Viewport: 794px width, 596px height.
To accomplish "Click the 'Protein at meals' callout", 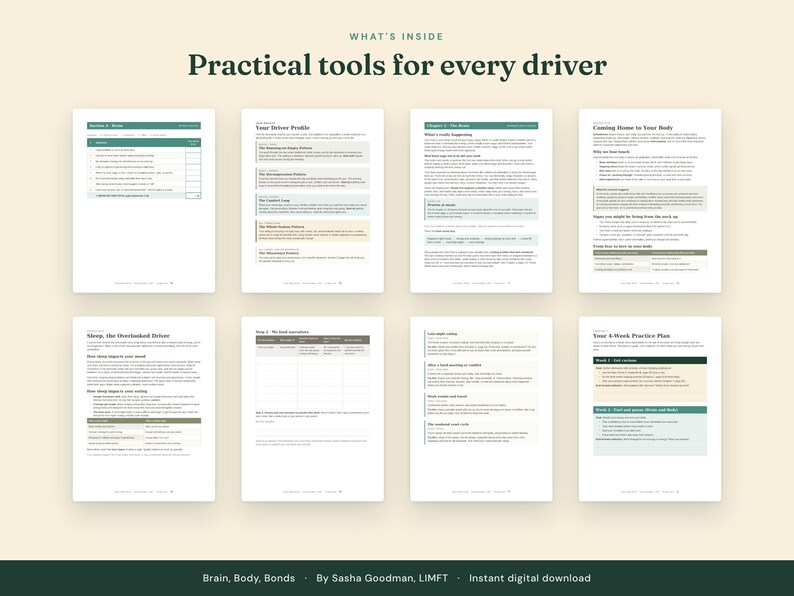I will click(481, 209).
